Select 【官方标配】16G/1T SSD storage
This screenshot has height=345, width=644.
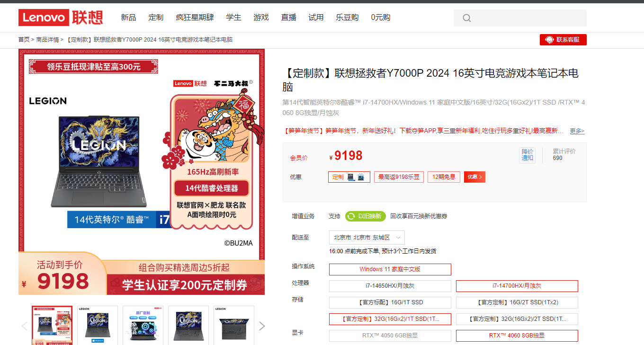pos(390,302)
